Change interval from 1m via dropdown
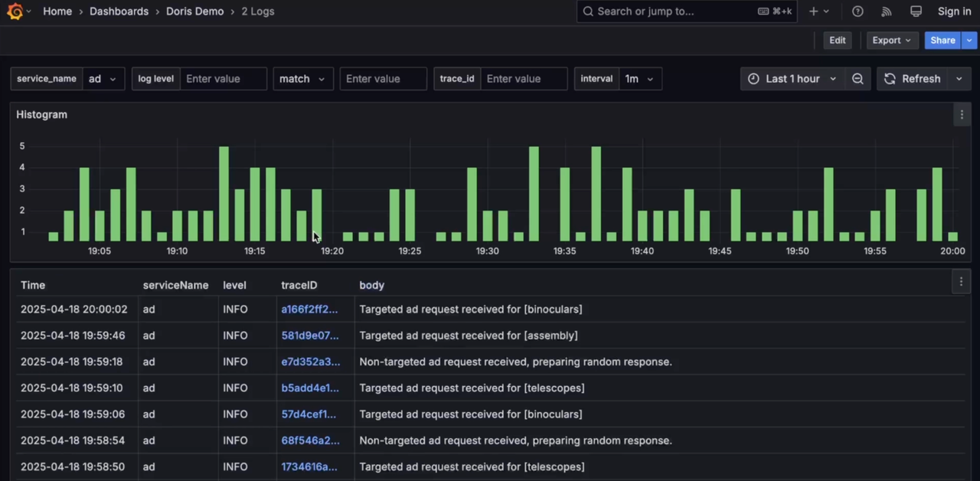The height and width of the screenshot is (481, 980). [639, 78]
